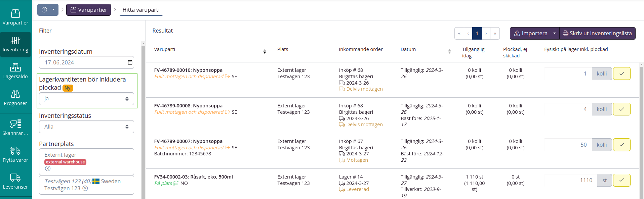This screenshot has width=644, height=199.
Task: Open the Delvis mottagen link for FV-46789-00010
Action: [364, 89]
